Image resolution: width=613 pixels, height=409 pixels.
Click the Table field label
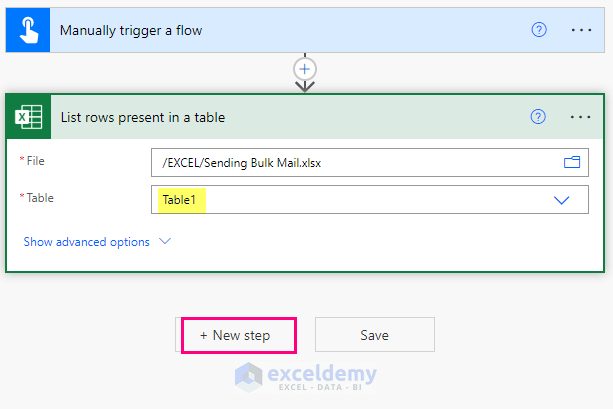click(40, 198)
